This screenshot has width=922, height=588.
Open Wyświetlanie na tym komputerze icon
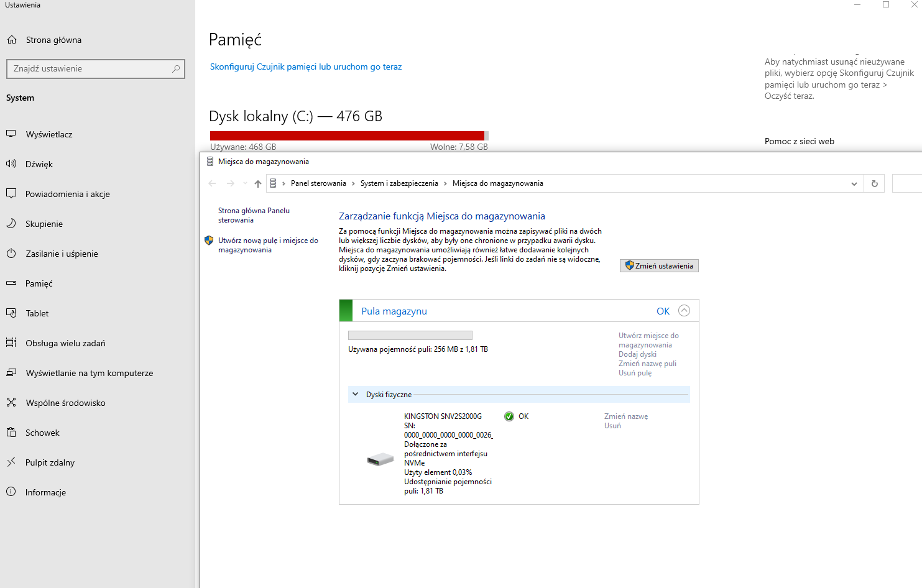point(11,373)
